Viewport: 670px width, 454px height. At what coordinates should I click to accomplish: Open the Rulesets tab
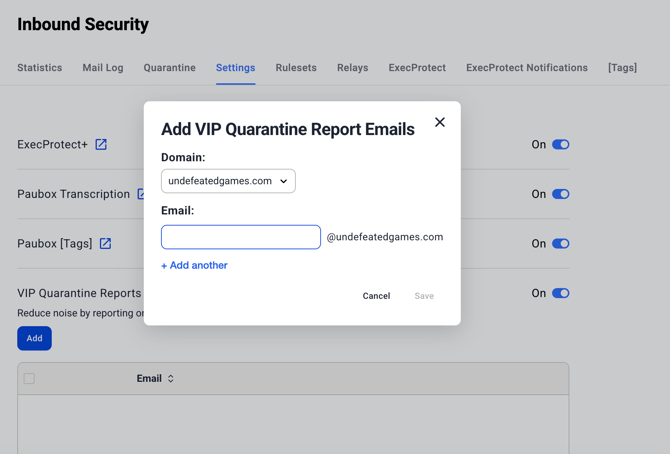point(296,68)
